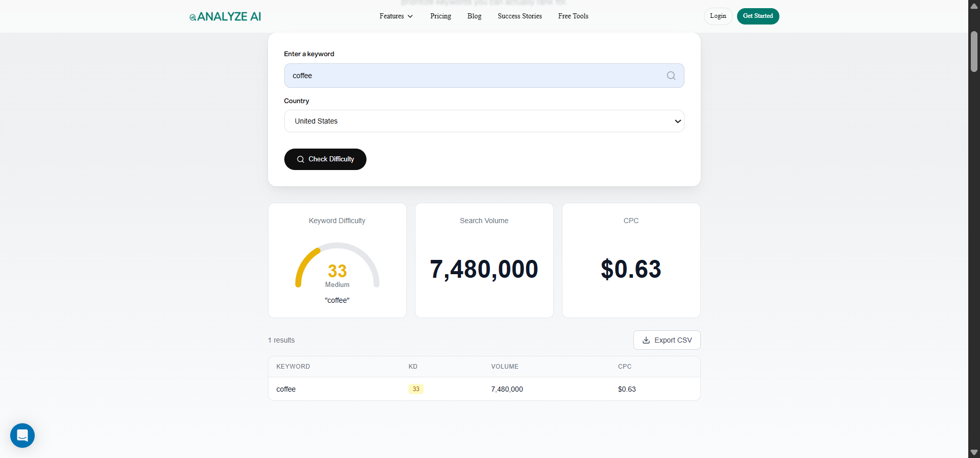Click the KEYWORD column header
This screenshot has height=458, width=980.
(293, 367)
